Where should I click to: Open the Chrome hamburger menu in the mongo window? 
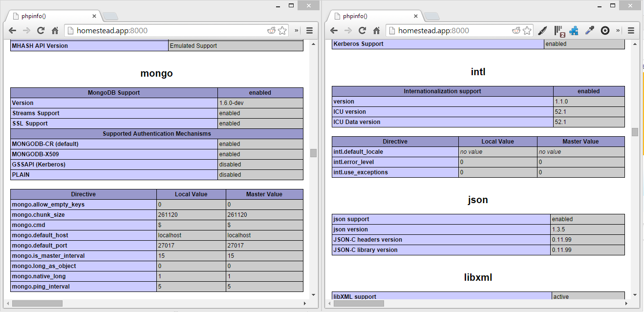309,31
